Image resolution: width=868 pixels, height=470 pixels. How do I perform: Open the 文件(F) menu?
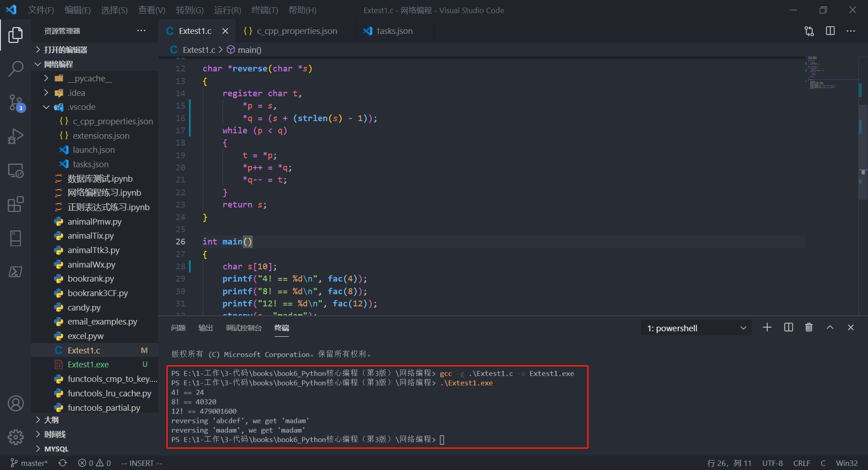(41, 10)
